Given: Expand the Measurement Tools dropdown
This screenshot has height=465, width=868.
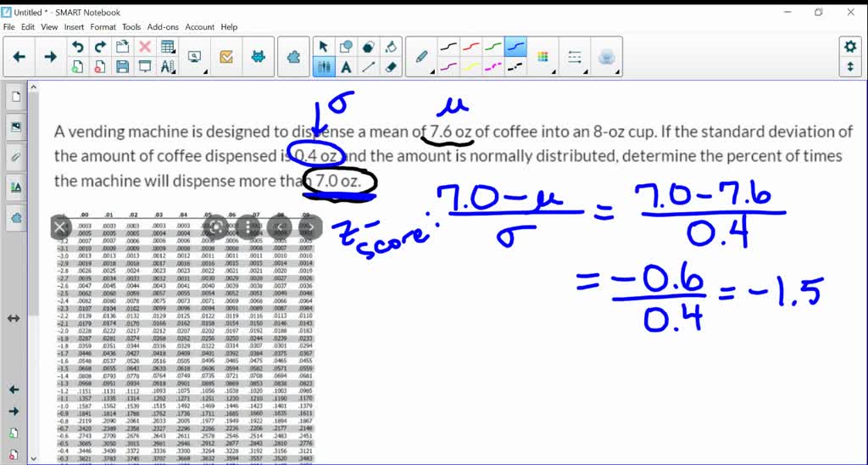Looking at the screenshot, I should (x=168, y=67).
